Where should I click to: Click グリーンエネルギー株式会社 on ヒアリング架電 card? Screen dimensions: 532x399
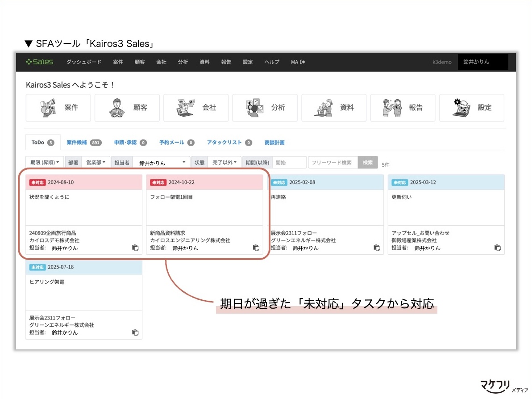coord(62,325)
